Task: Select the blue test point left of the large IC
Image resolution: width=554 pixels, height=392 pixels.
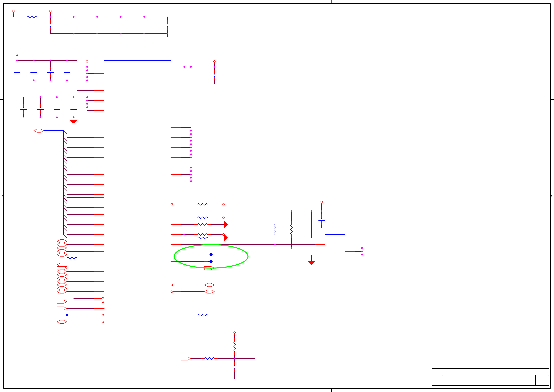Action: point(67,315)
